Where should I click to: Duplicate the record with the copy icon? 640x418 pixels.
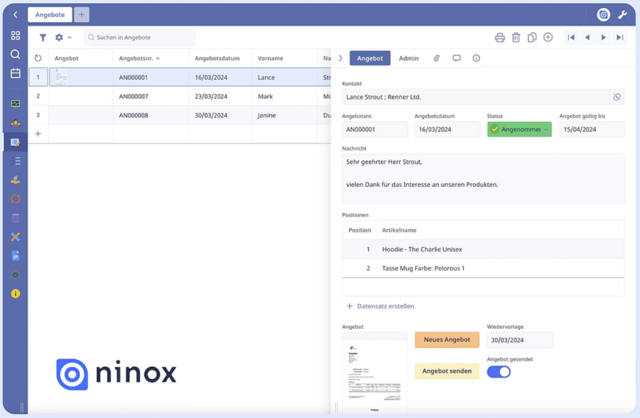[x=532, y=38]
